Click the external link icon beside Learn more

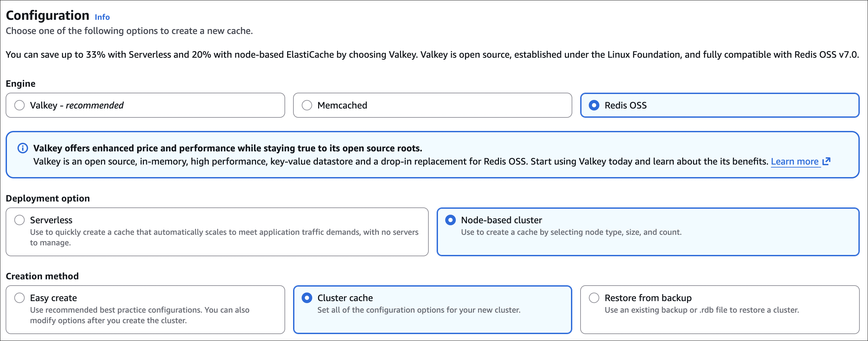(826, 162)
